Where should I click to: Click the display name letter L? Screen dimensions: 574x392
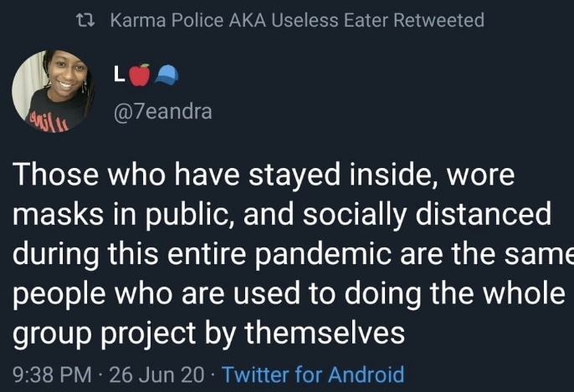120,75
